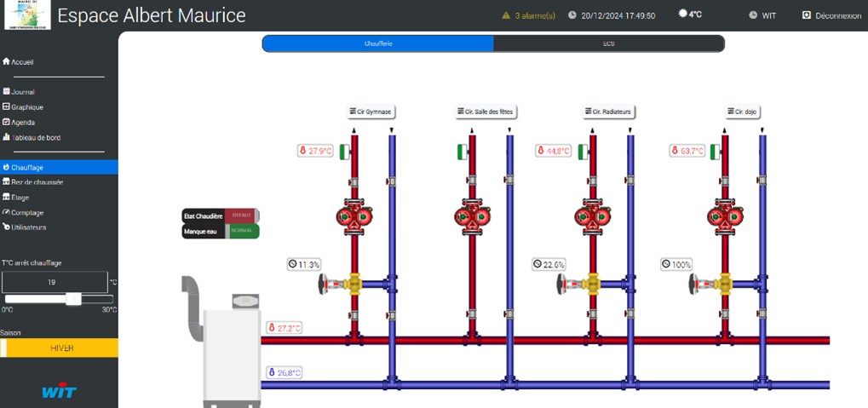Click the 100% dojo valve opening
Image resolution: width=868 pixels, height=408 pixels.
coord(676,265)
